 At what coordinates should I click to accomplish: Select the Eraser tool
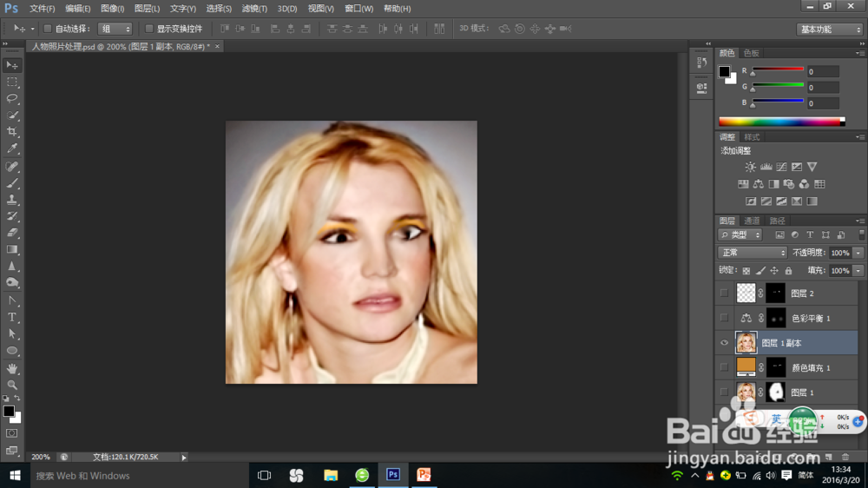[12, 234]
